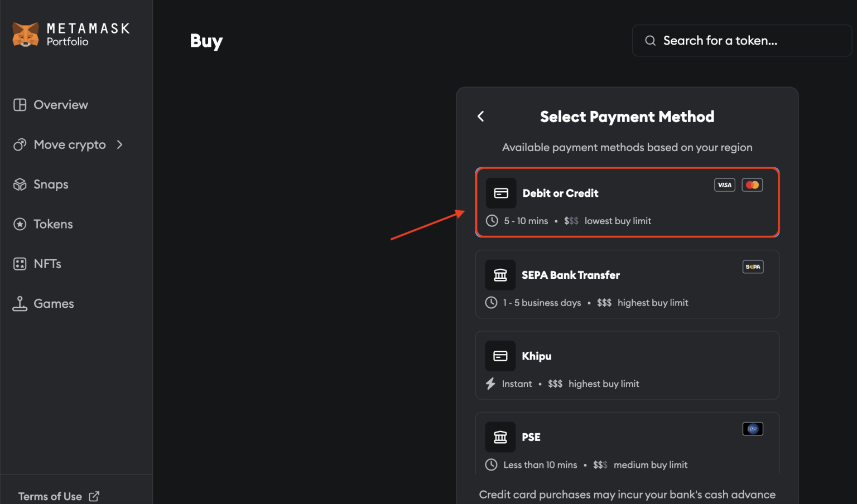Click the card icon in the Khipu option
The width and height of the screenshot is (857, 504).
click(500, 356)
